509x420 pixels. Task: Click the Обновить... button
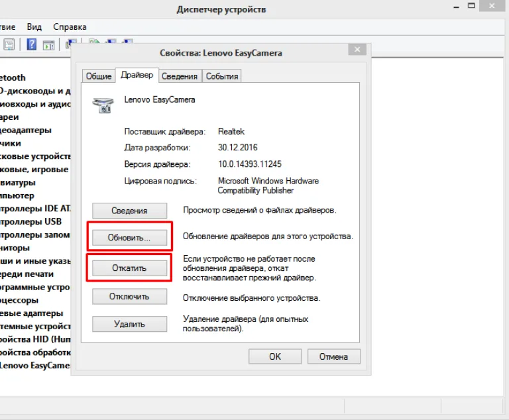click(129, 238)
